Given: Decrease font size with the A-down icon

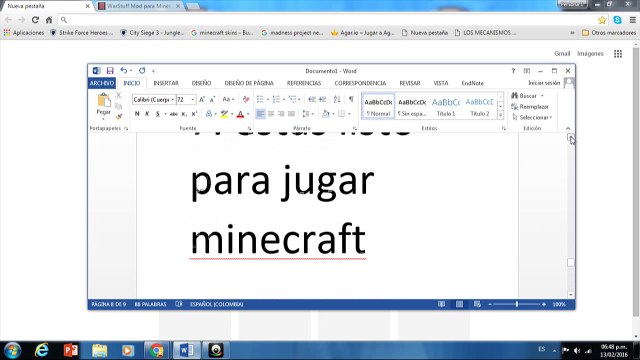Looking at the screenshot, I should 212,99.
